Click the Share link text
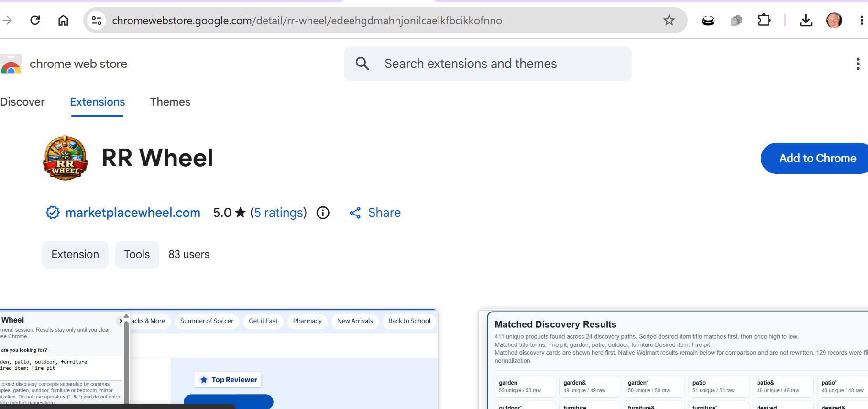 [x=385, y=213]
